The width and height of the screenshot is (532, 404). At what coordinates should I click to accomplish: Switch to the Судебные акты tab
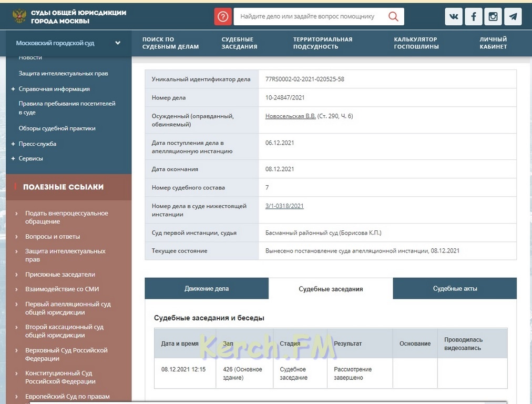(455, 288)
